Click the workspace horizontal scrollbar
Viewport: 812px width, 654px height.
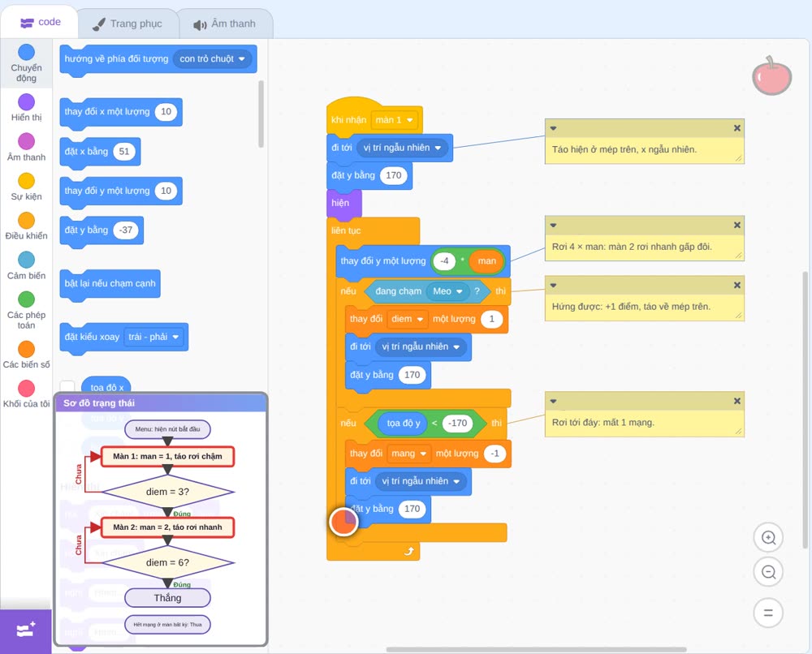[x=537, y=649]
